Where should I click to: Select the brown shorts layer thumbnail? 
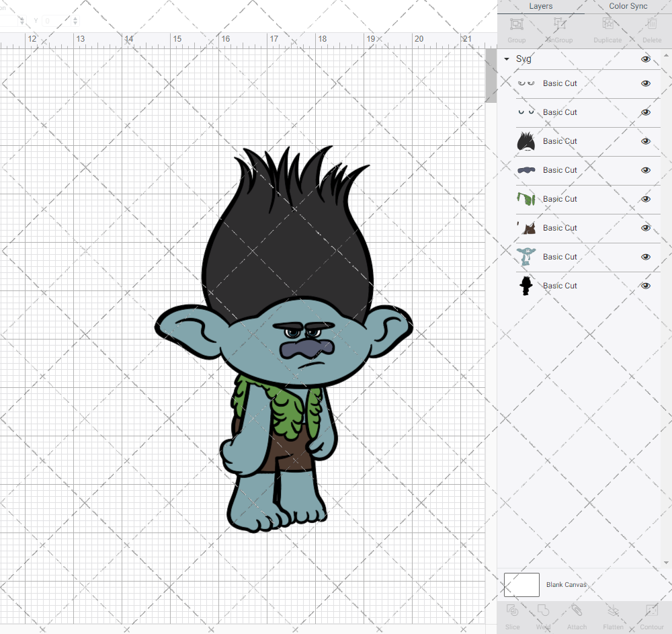tap(526, 228)
